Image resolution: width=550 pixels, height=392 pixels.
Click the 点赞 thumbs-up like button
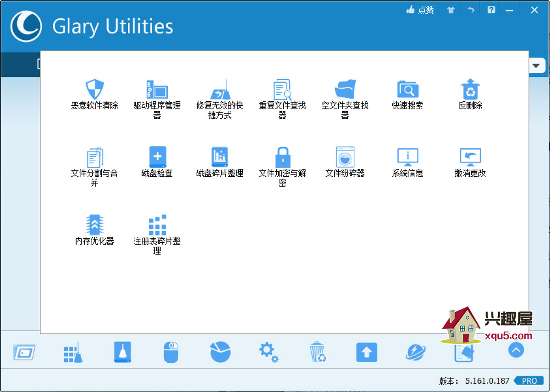(x=420, y=10)
